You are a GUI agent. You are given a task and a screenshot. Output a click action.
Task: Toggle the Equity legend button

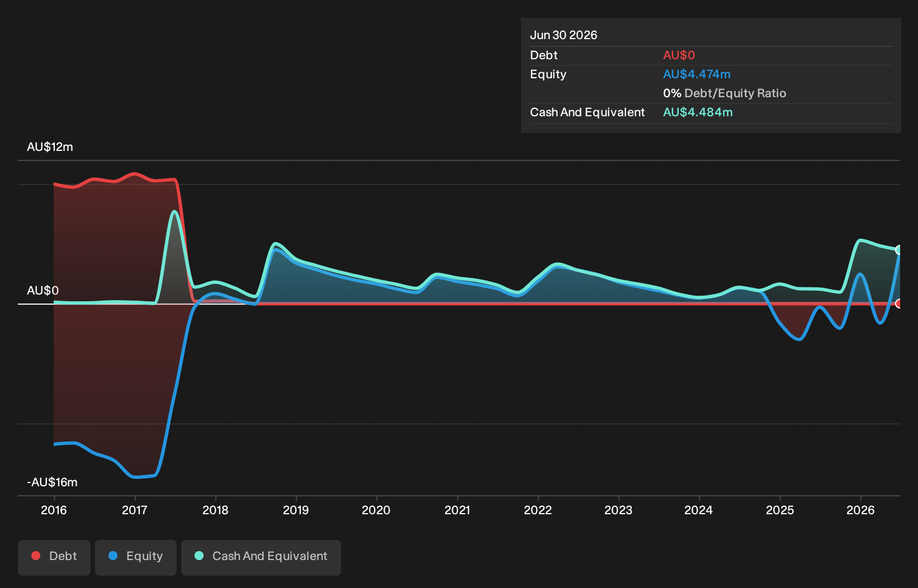[136, 557]
